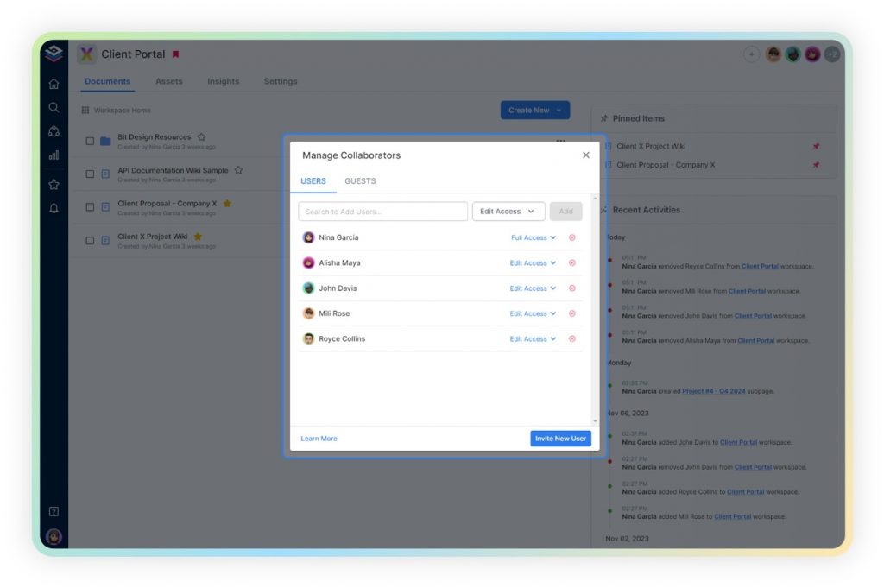View Insights via the bar chart sidebar icon
This screenshot has width=884, height=588.
click(x=54, y=155)
